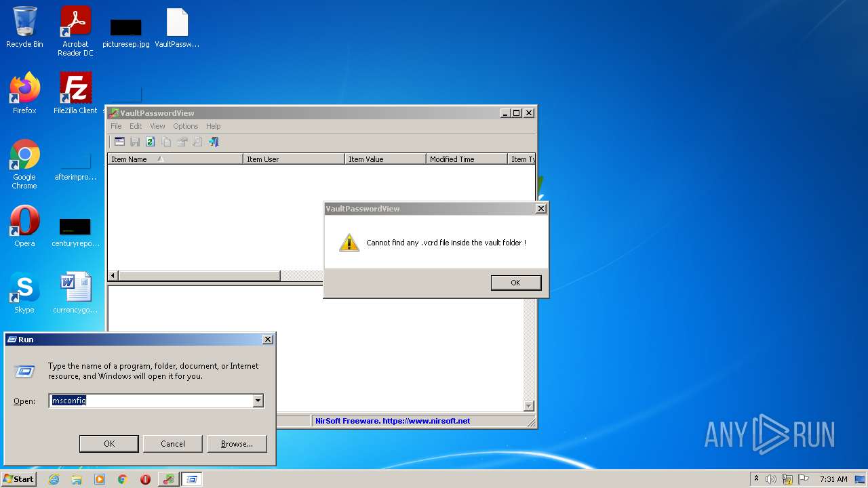Show hidden system tray icons
Screen dimensions: 868x488
tap(756, 479)
